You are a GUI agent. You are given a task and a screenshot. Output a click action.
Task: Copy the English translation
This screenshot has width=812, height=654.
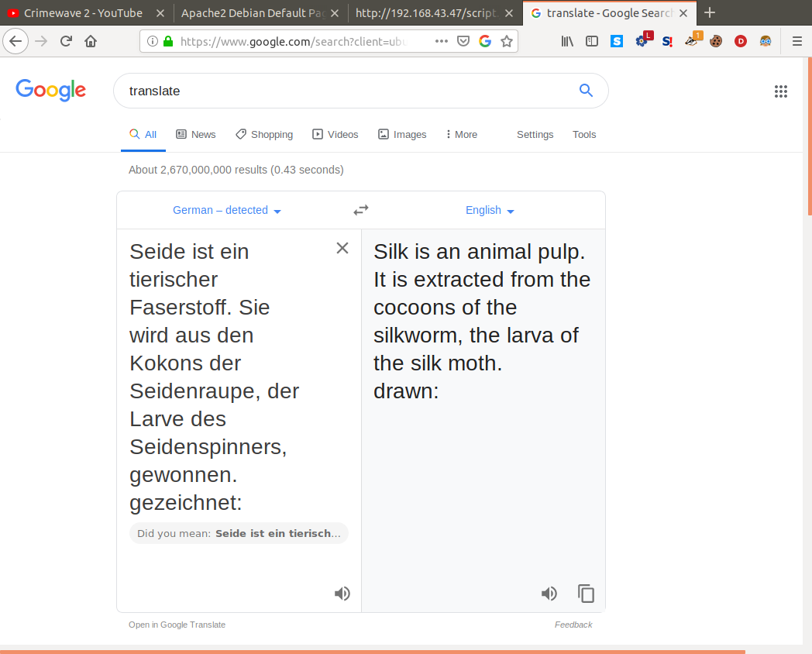pos(586,594)
